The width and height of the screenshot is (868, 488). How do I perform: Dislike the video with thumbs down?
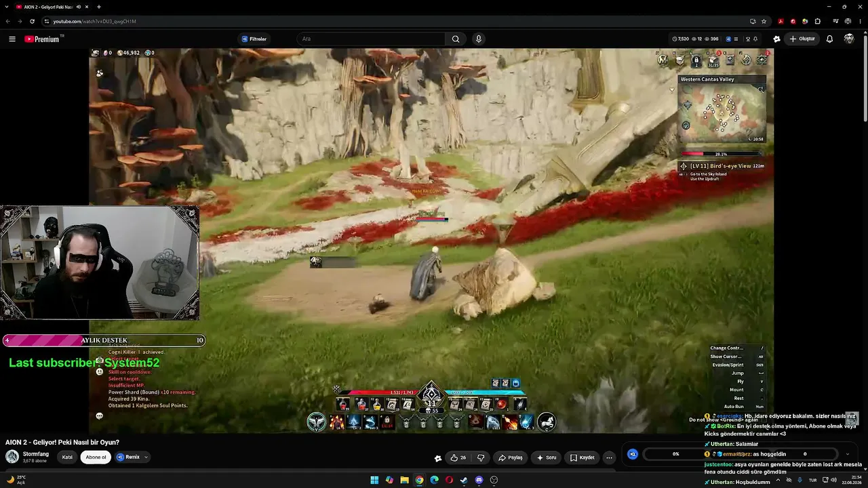[481, 457]
